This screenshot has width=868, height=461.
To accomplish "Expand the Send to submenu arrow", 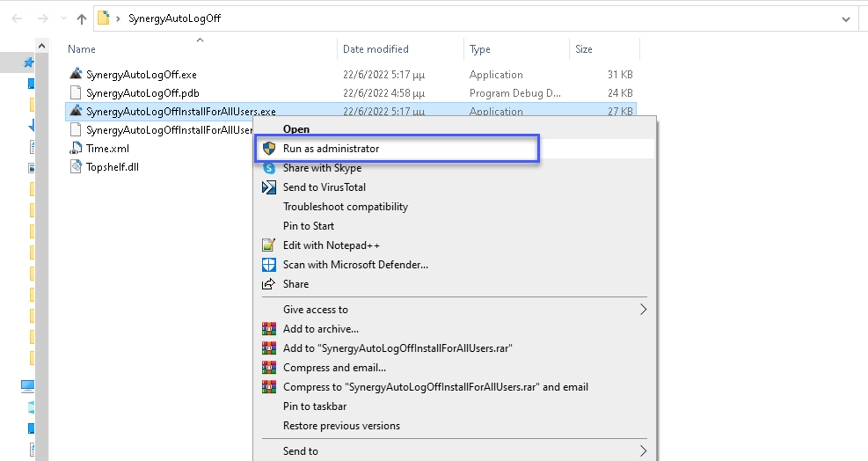I will pos(643,450).
